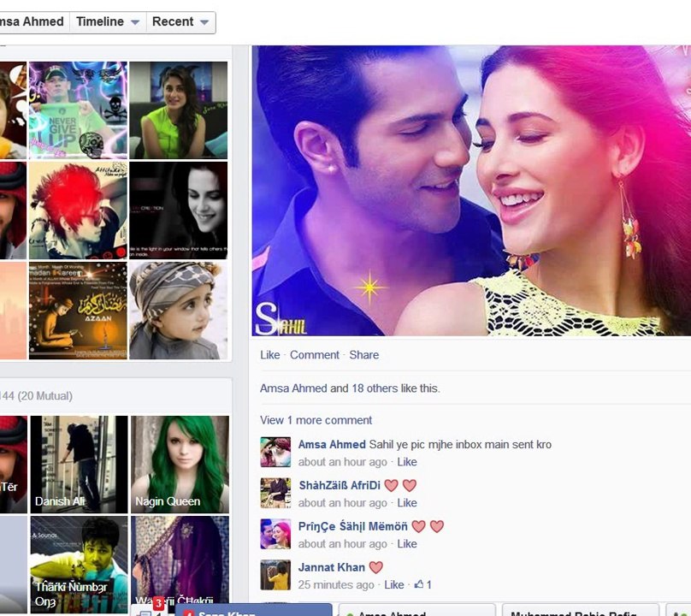Viewport: 691px width, 616px height.
Task: Open Jannat Khan profile name
Action: pos(332,567)
